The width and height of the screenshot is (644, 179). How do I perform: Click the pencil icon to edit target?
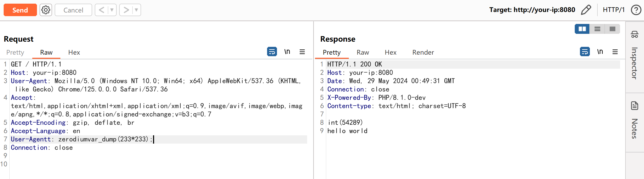tap(586, 10)
